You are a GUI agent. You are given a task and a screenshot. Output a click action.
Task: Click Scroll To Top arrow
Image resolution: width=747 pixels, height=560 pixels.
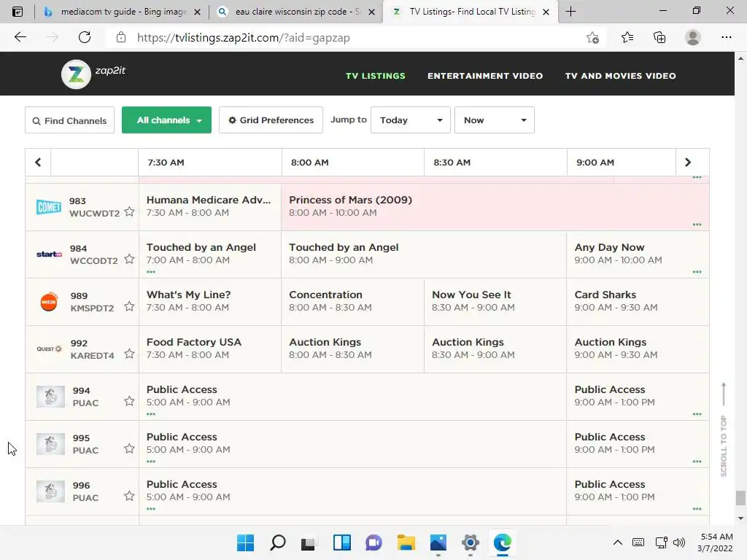(724, 394)
